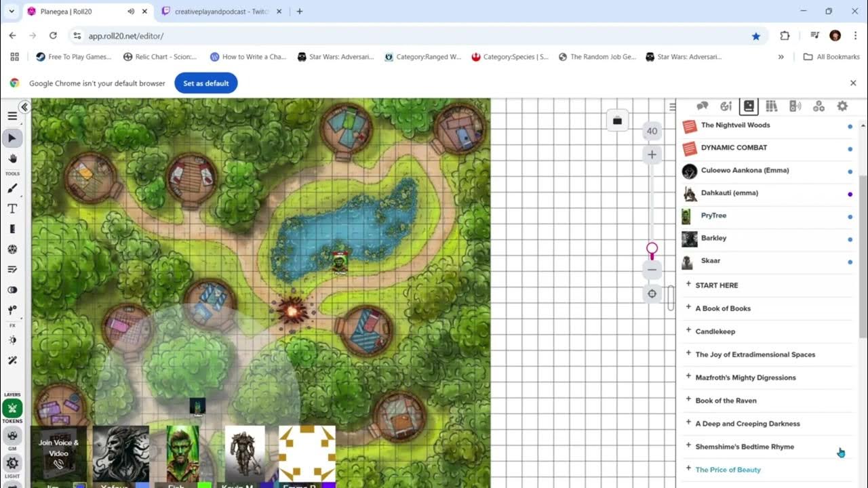The height and width of the screenshot is (488, 868).
Task: Toggle the sidebar handle lines icon
Action: coord(672,106)
